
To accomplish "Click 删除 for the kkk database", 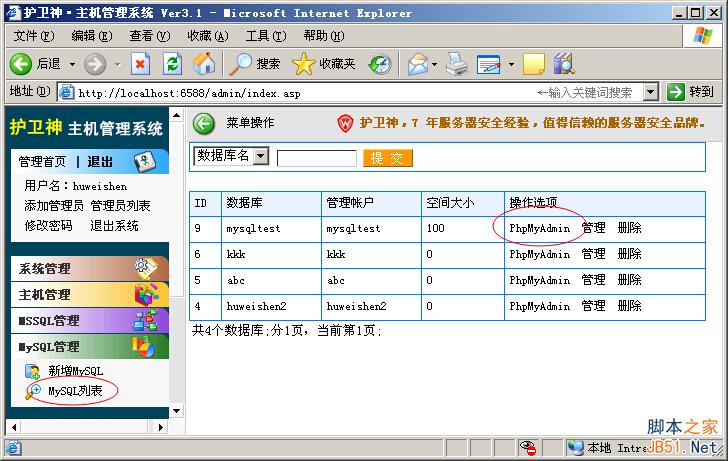I will coord(629,254).
